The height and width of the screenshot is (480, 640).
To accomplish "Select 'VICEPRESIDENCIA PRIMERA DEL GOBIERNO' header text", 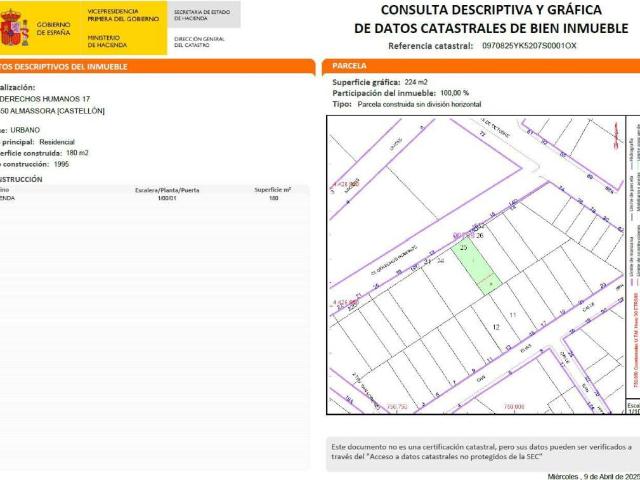I will coord(123,15).
